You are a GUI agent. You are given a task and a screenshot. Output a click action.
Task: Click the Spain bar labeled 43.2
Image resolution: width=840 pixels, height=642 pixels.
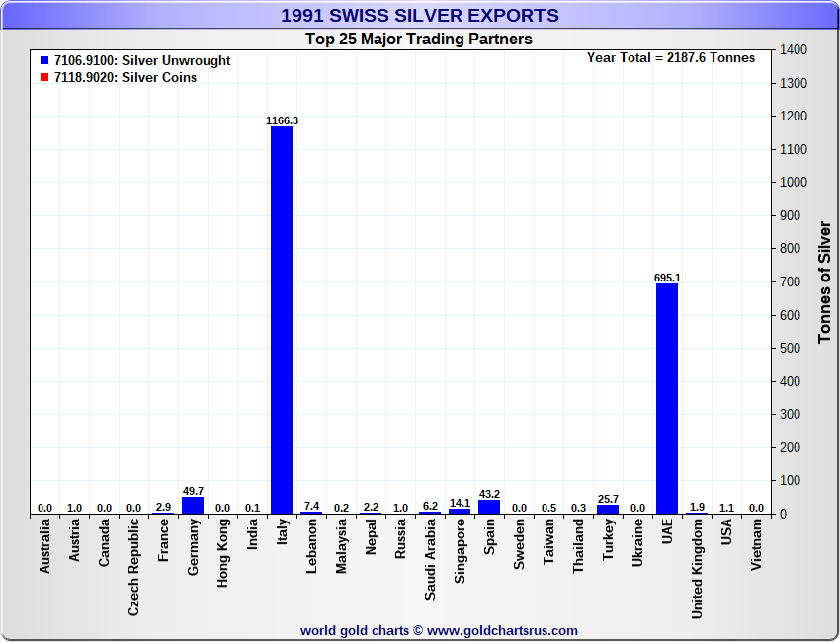pos(489,507)
